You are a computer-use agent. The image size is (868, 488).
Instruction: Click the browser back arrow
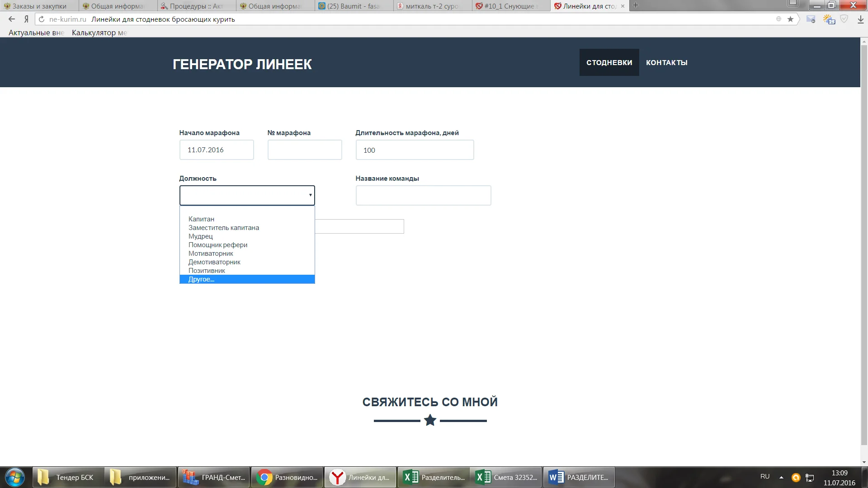[12, 19]
